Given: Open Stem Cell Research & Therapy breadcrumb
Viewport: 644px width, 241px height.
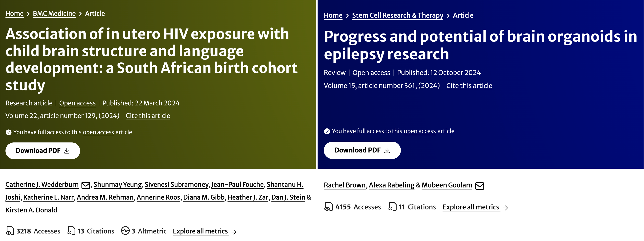Looking at the screenshot, I should point(398,15).
